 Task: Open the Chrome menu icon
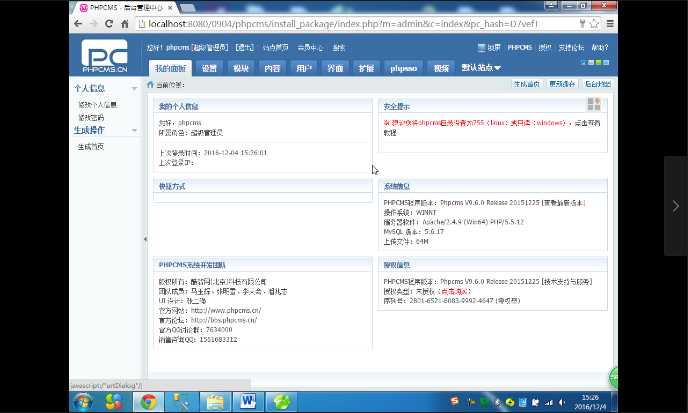610,24
